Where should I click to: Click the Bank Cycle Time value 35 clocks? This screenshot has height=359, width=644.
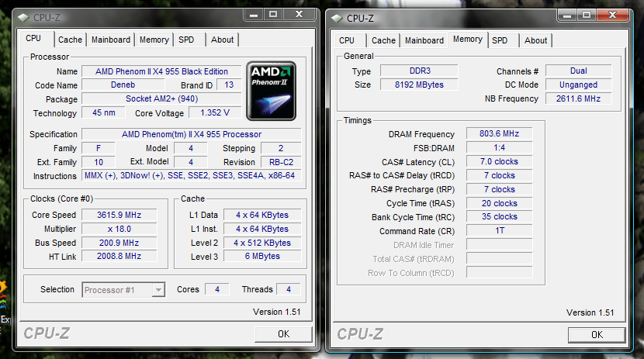499,216
